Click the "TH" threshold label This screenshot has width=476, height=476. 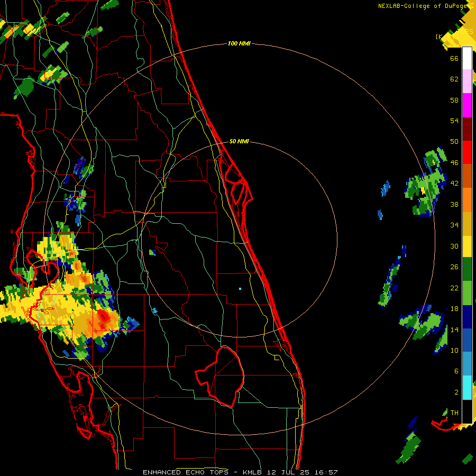[x=454, y=413]
